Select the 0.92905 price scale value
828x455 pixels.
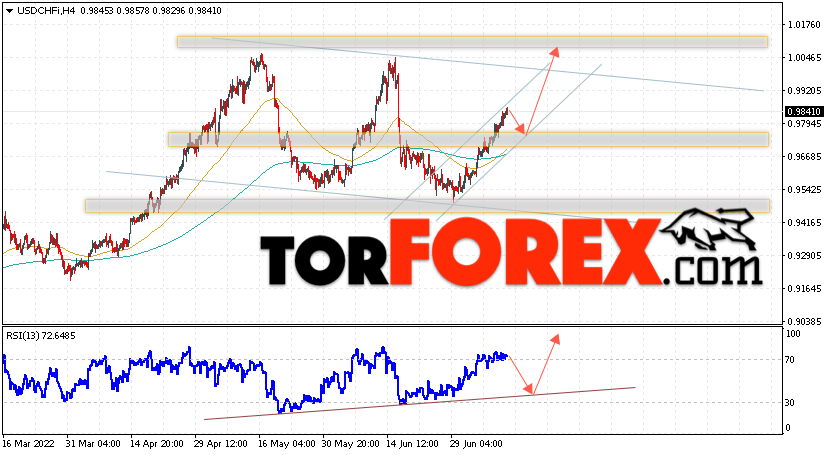804,255
